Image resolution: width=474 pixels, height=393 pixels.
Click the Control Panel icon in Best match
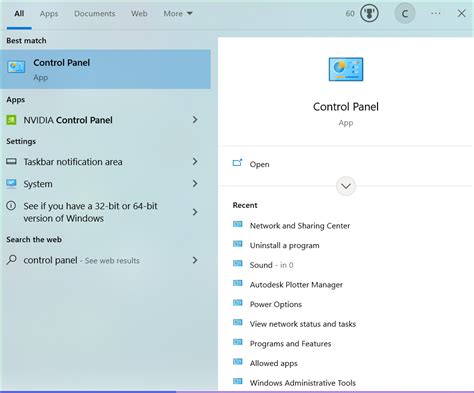[x=16, y=67]
